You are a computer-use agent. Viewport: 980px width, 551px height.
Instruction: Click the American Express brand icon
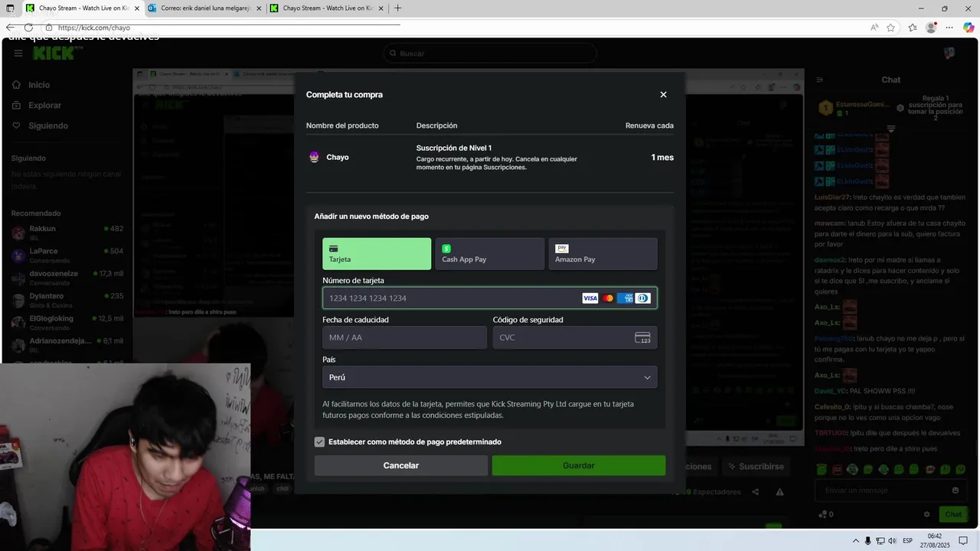coord(626,298)
